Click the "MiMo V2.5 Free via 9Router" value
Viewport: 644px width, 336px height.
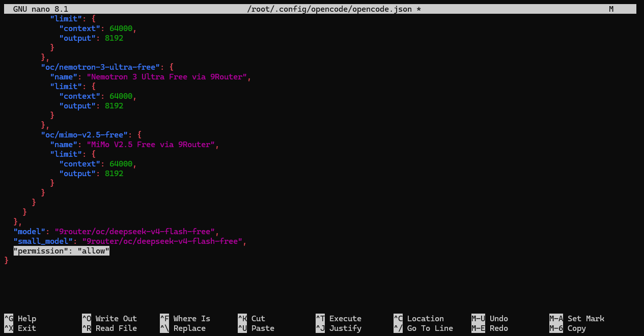[x=151, y=145]
